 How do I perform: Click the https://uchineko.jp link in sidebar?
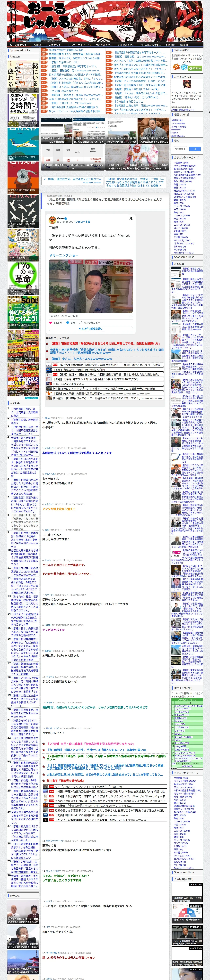[181, 107]
